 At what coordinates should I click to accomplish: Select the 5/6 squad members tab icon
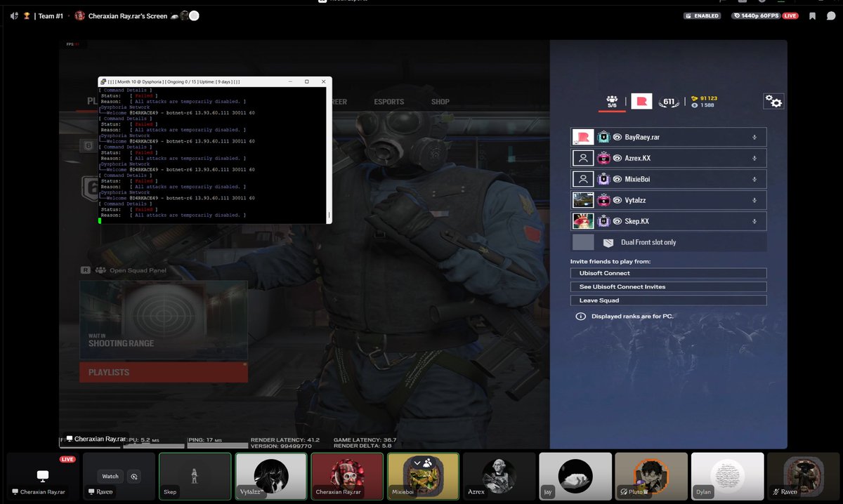[612, 102]
